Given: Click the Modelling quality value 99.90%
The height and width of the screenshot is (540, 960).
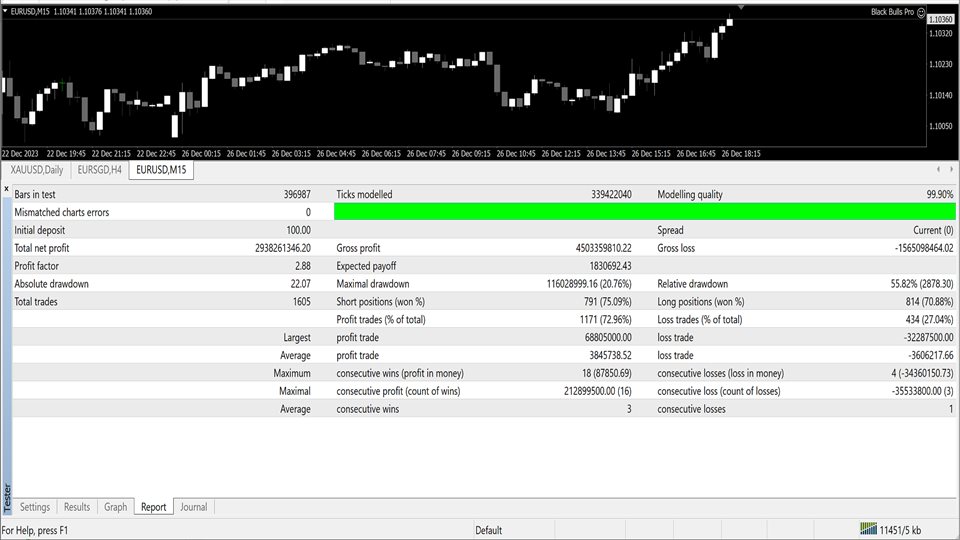Looking at the screenshot, I should [x=940, y=195].
